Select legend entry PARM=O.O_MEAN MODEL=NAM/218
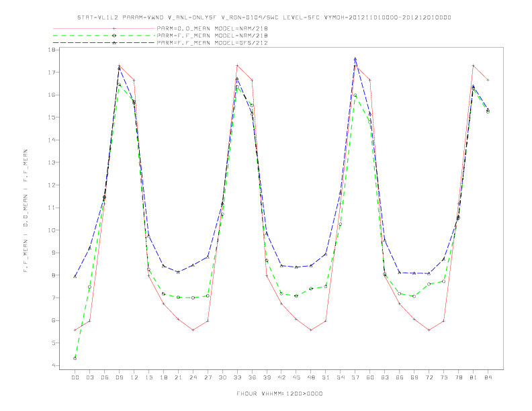The height and width of the screenshot is (411, 532). click(212, 28)
